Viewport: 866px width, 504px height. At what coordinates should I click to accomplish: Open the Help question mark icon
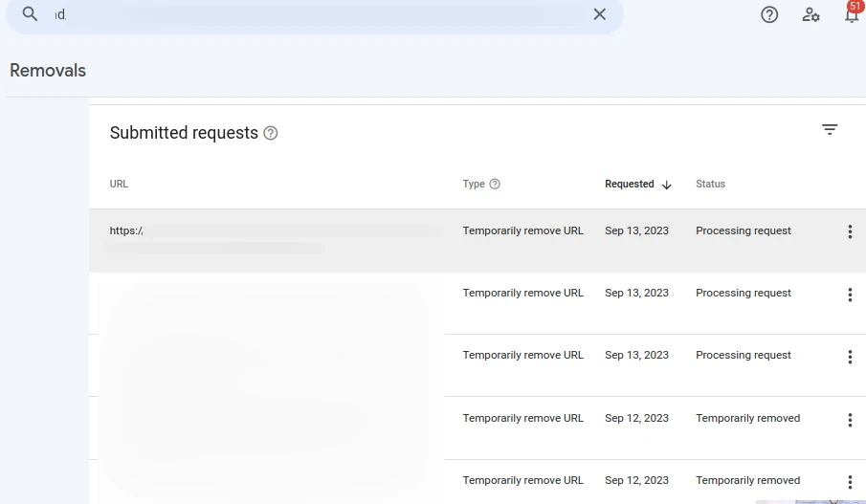[769, 14]
